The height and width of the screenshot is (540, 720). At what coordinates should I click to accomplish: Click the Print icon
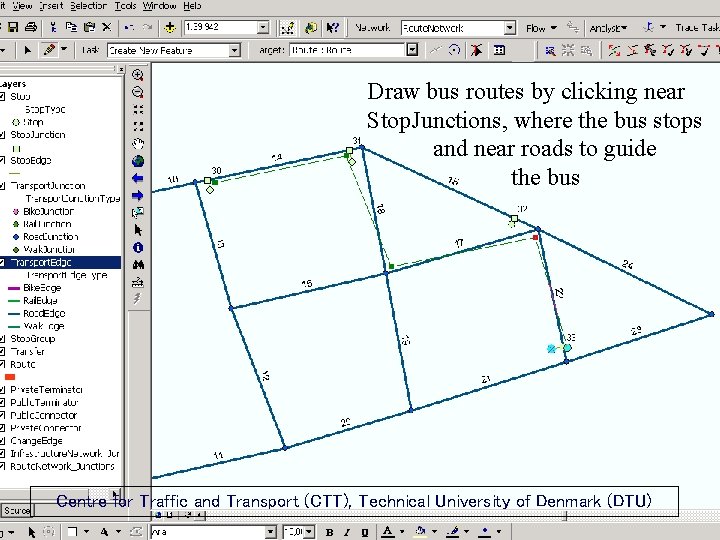(x=30, y=28)
